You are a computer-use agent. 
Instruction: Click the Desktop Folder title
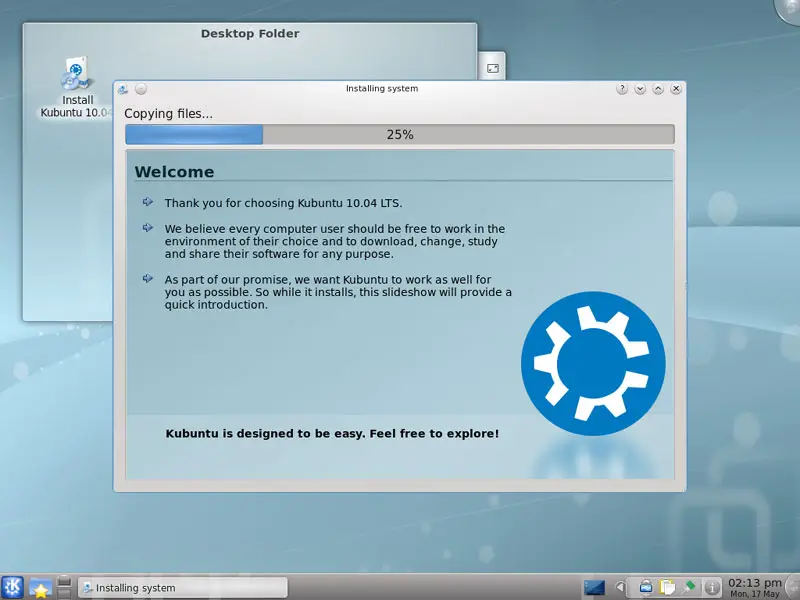tap(250, 34)
